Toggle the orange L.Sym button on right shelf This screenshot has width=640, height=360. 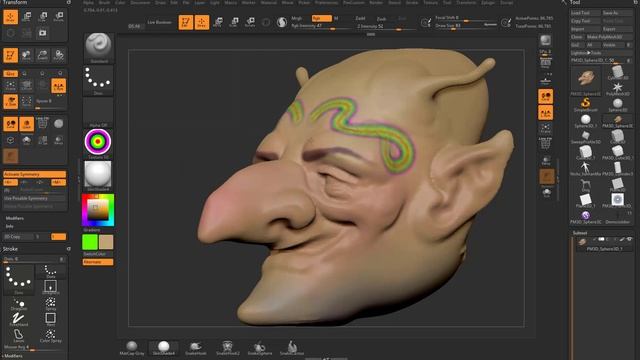(546, 113)
